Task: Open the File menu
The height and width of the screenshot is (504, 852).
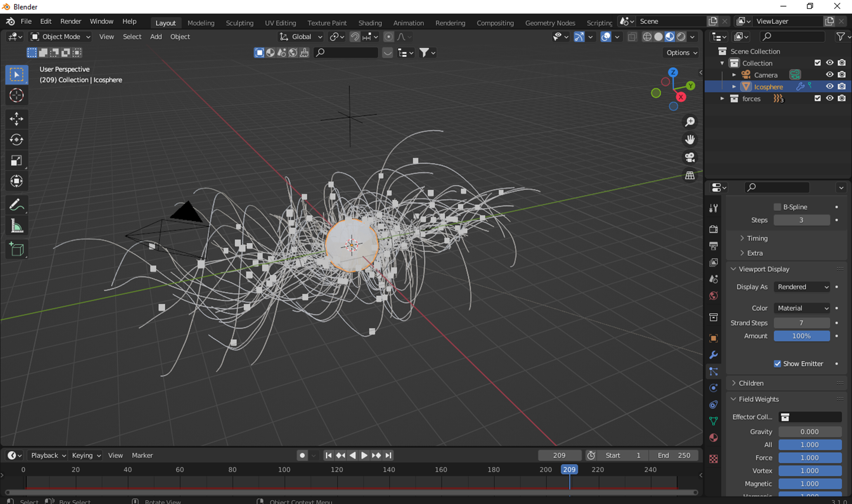Action: click(x=26, y=21)
